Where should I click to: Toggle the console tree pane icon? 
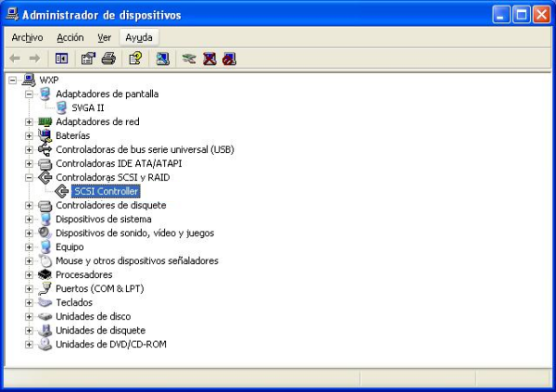pos(61,58)
